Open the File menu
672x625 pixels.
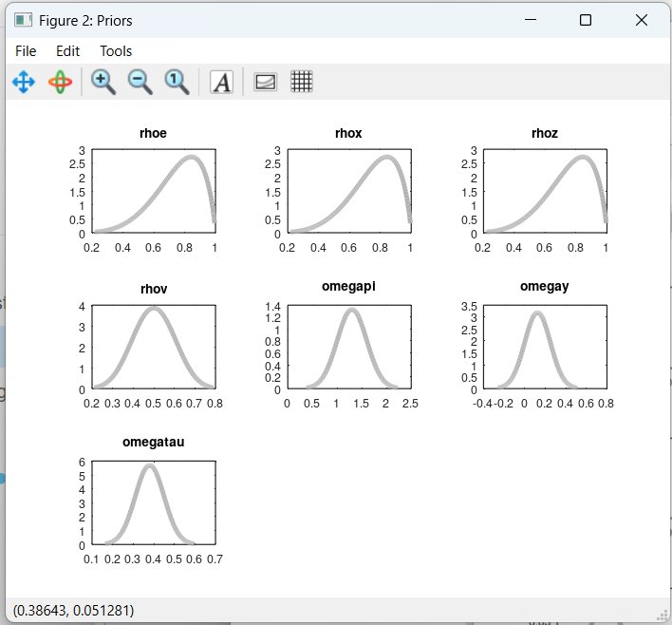pos(26,51)
